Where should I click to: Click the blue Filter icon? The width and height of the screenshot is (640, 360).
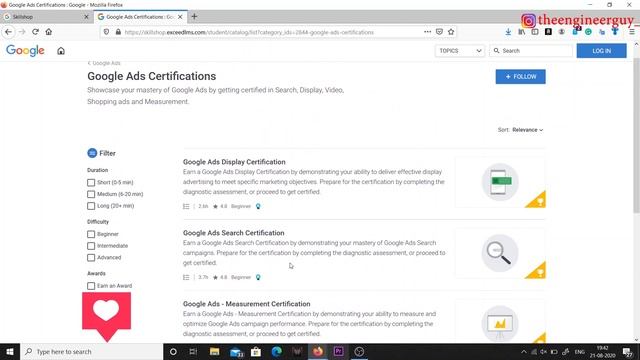click(92, 153)
